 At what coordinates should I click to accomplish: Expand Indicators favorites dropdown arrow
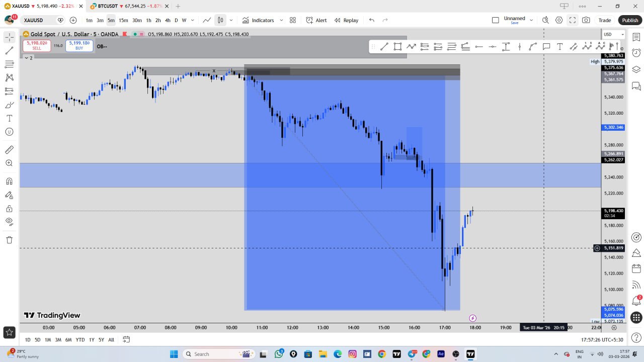(x=281, y=20)
